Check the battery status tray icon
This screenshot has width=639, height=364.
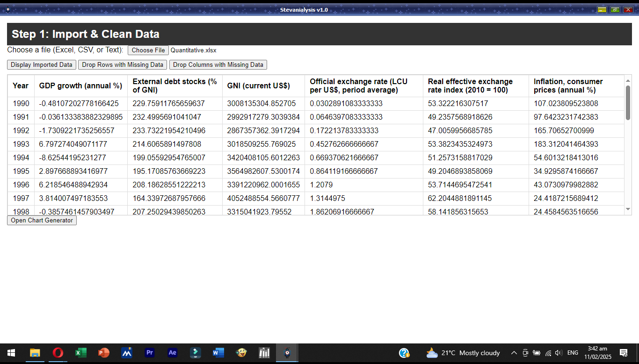536,353
